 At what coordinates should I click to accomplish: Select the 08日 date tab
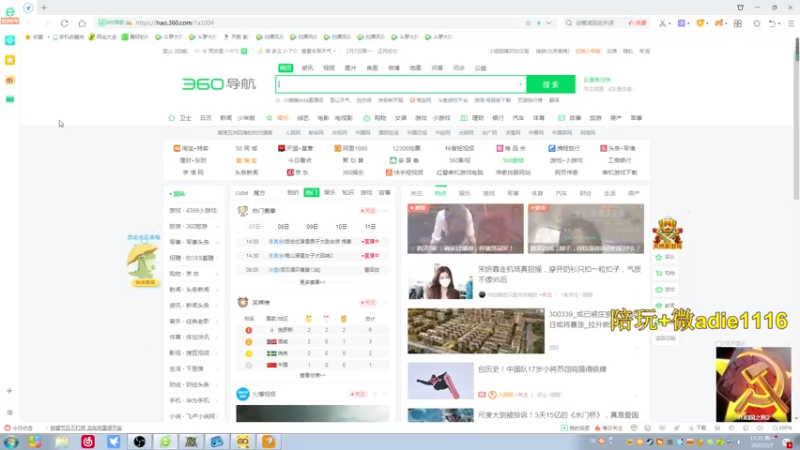pos(283,227)
